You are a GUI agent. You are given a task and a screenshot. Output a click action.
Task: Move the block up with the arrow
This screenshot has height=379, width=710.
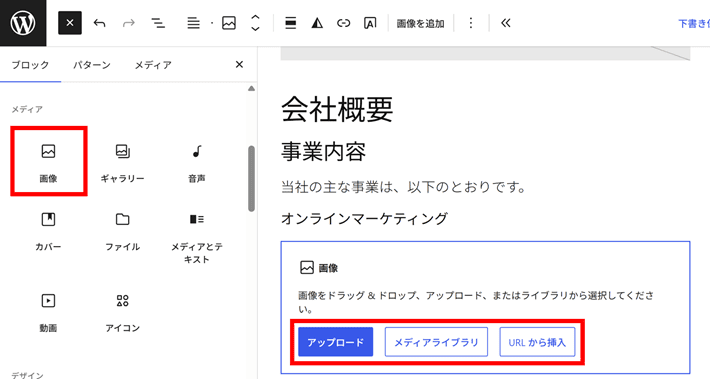(255, 17)
